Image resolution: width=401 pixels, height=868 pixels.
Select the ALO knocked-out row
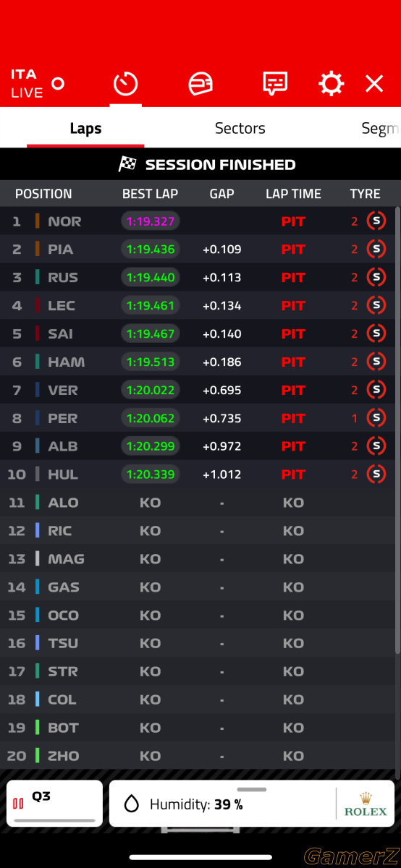pyautogui.click(x=200, y=502)
